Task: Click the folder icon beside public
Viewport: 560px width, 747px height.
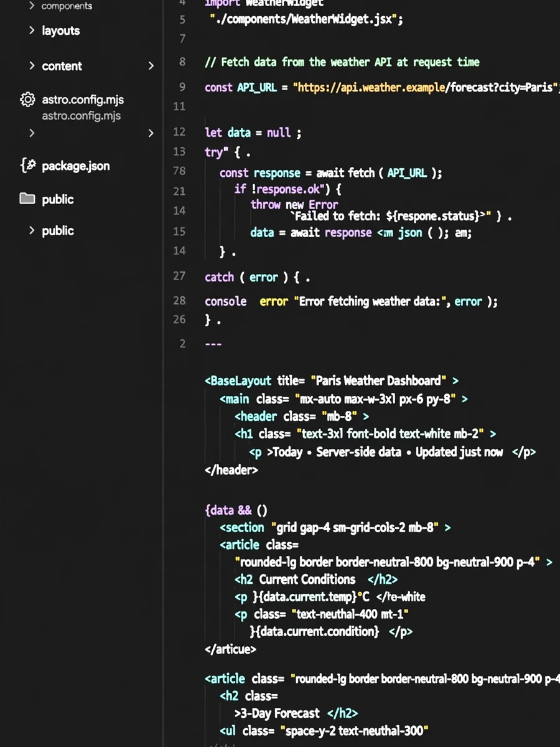Action: point(27,199)
